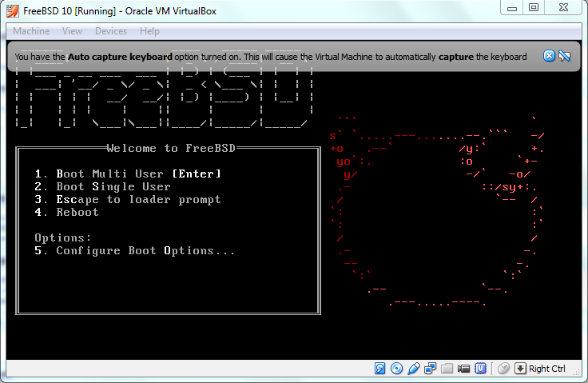The width and height of the screenshot is (588, 383).
Task: Click the keyboard capture arrow icon
Action: (520, 369)
